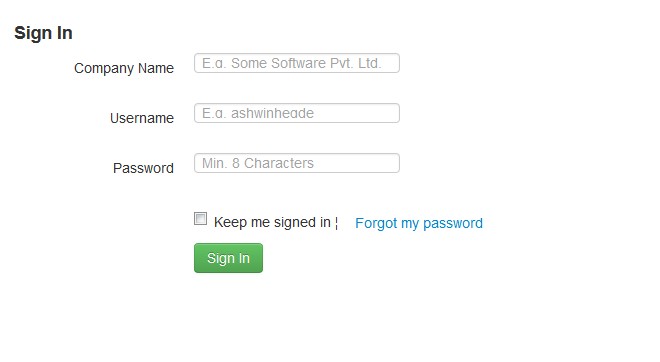Click the Keep me signed in label text
Screen dimensions: 660x362
(272, 222)
